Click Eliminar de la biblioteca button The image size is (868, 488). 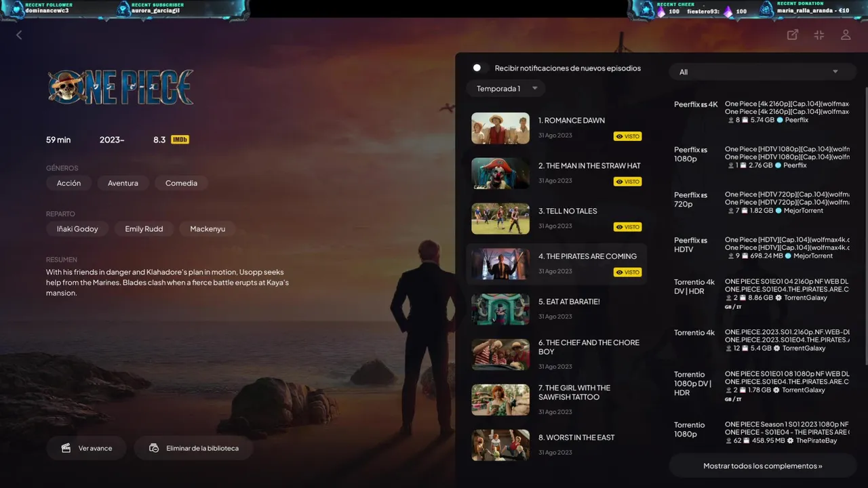pos(194,448)
